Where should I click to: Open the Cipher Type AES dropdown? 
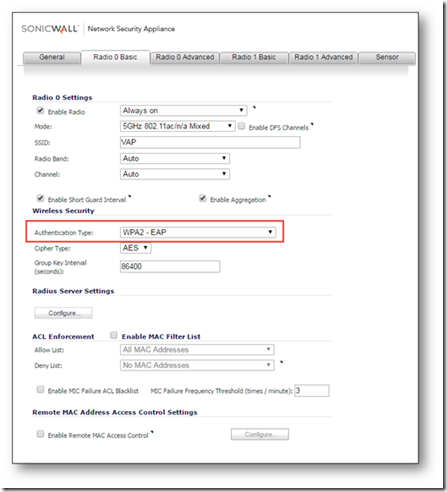point(135,248)
